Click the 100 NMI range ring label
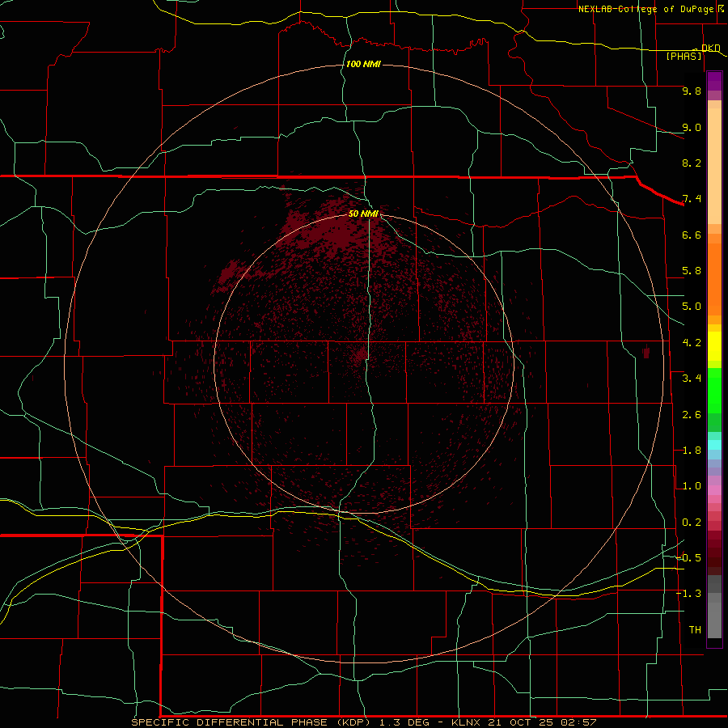The image size is (728, 728). (363, 64)
